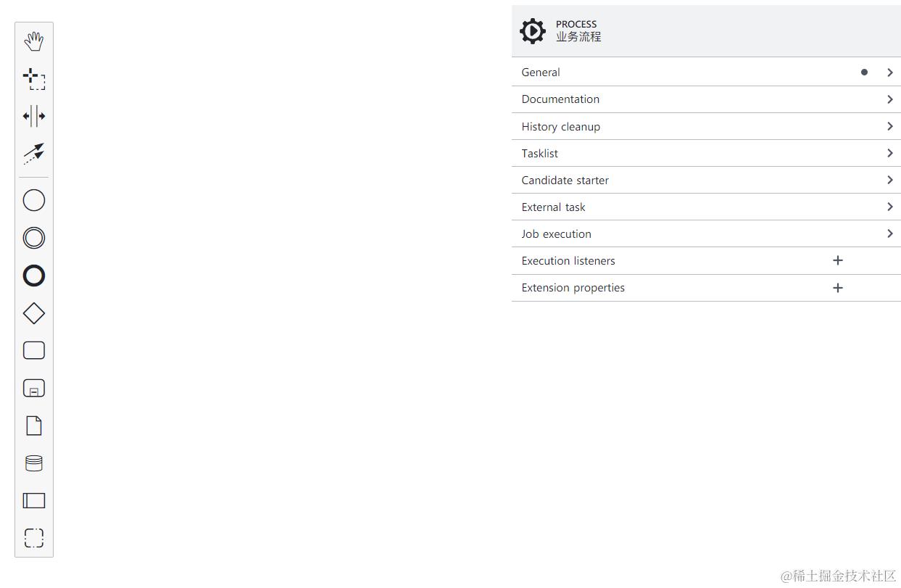Create an intermediate/boundary event
Image resolution: width=901 pixels, height=588 pixels.
tap(34, 238)
